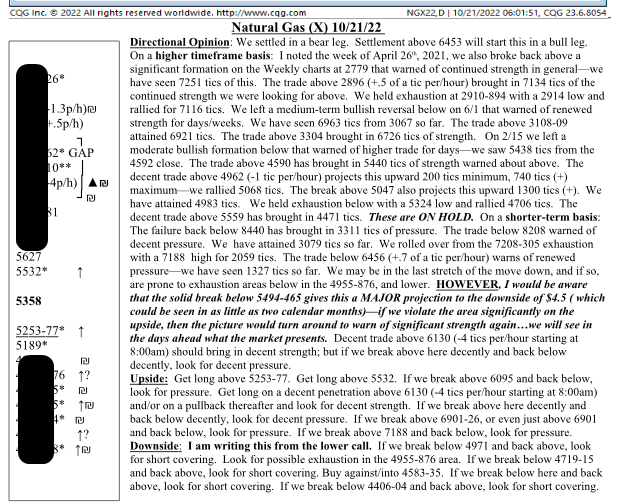Click the solid triangle marker beside 4p/h)
The width and height of the screenshot is (618, 503).
[93, 183]
